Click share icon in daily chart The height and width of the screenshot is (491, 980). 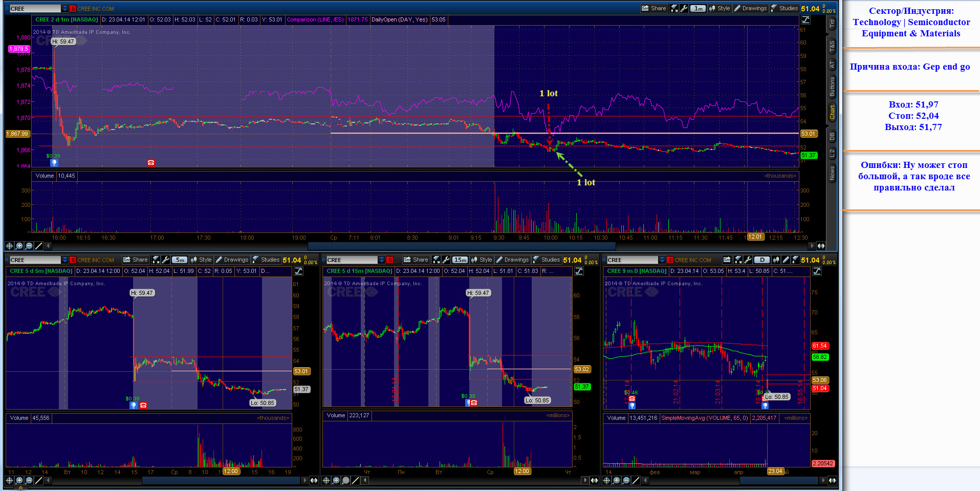pos(727,260)
